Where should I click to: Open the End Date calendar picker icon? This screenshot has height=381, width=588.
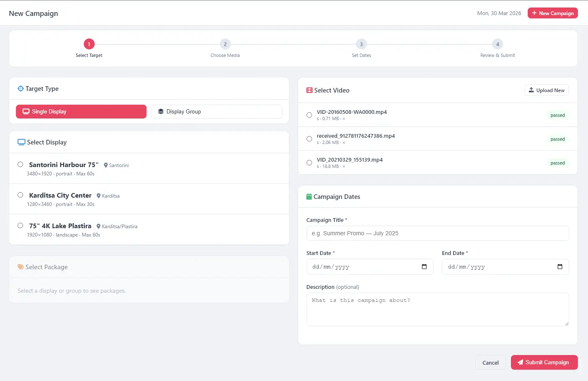(x=560, y=267)
